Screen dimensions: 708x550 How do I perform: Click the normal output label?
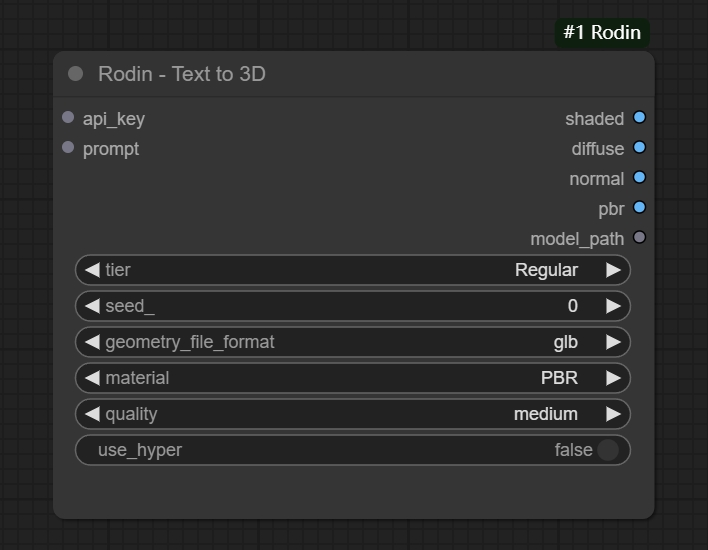pyautogui.click(x=596, y=179)
